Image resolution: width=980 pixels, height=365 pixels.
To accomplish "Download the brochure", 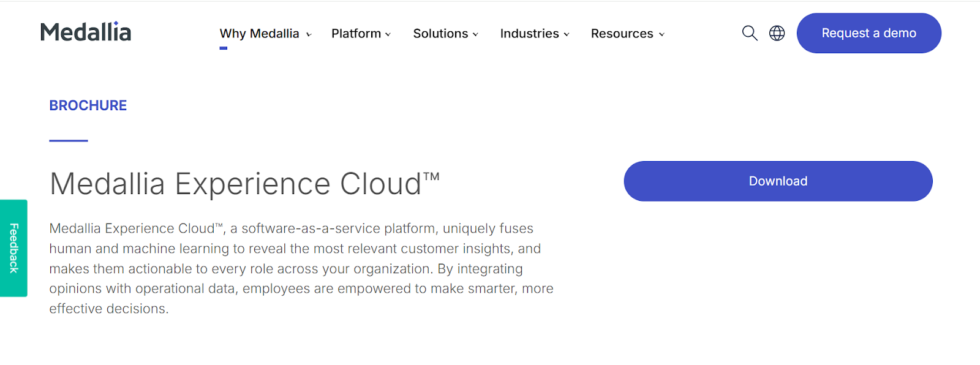I will [x=778, y=181].
